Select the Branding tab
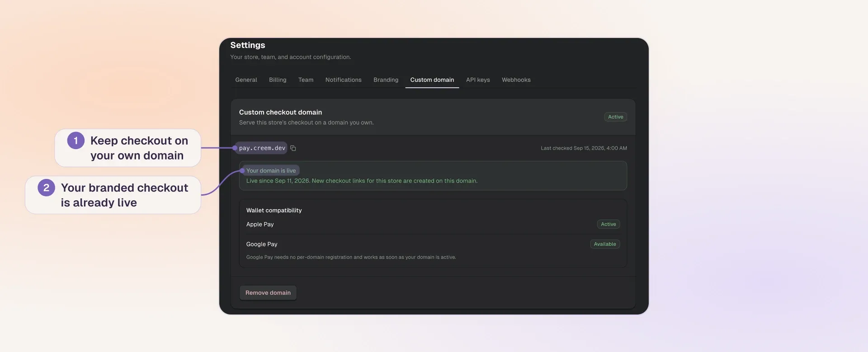Screen dimensions: 868x352 (x=386, y=80)
